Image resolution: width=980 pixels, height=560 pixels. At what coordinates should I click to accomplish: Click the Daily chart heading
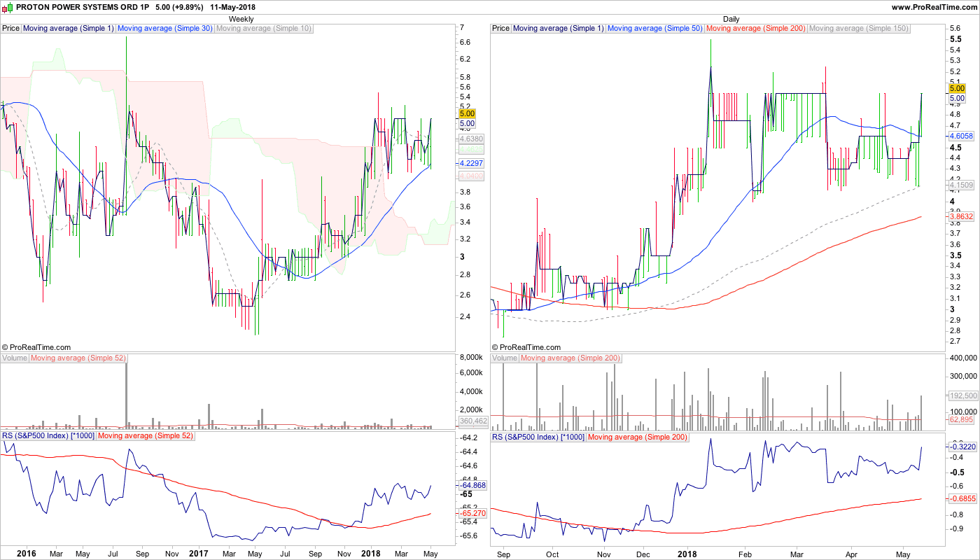point(731,19)
